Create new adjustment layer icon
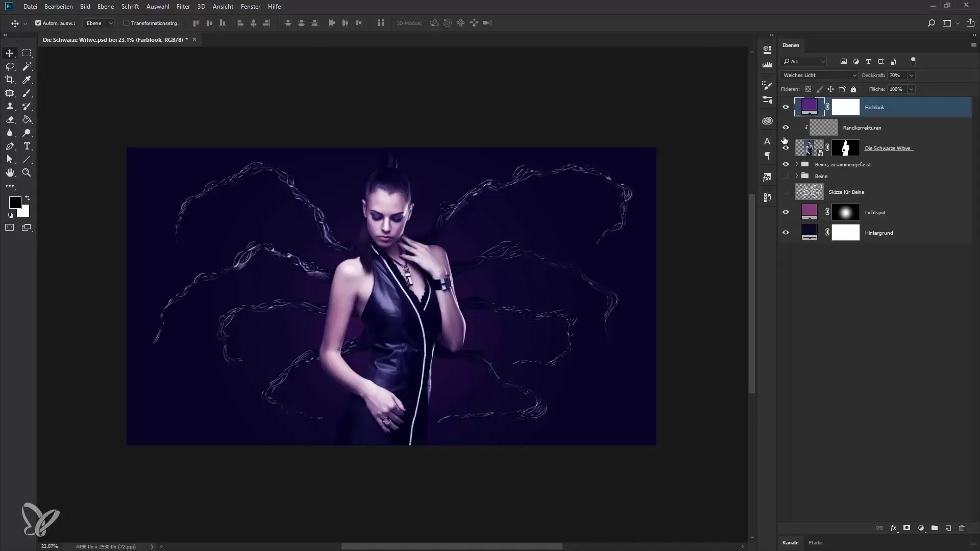Image resolution: width=980 pixels, height=551 pixels. pyautogui.click(x=921, y=528)
